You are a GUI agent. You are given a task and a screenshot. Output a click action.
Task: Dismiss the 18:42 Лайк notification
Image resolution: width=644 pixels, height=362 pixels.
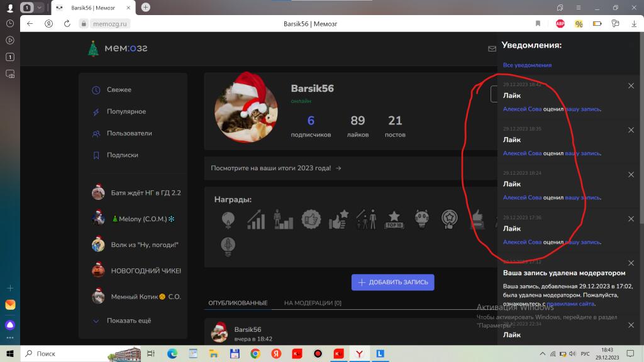pyautogui.click(x=631, y=85)
